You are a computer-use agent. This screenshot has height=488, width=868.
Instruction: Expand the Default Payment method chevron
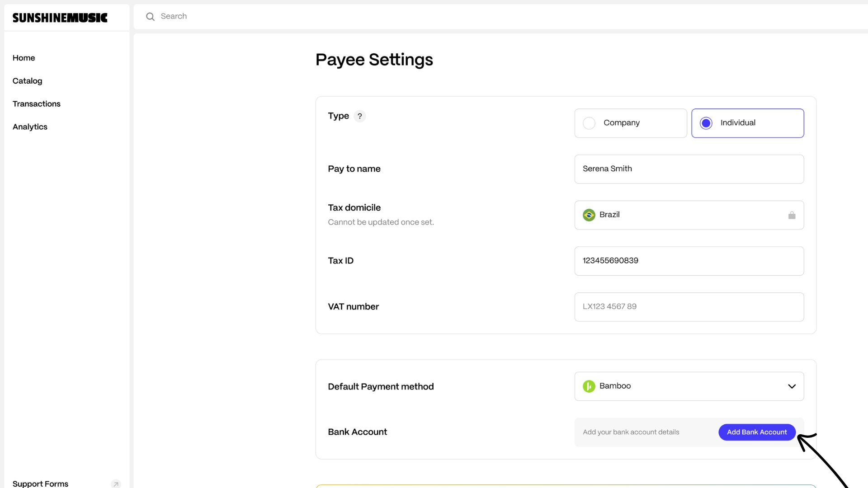(792, 386)
